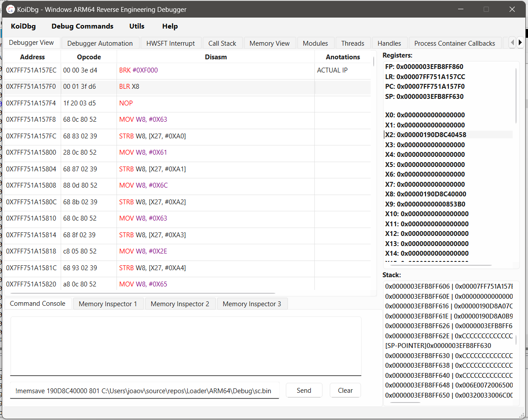Click inside the command console output area

pyautogui.click(x=186, y=346)
